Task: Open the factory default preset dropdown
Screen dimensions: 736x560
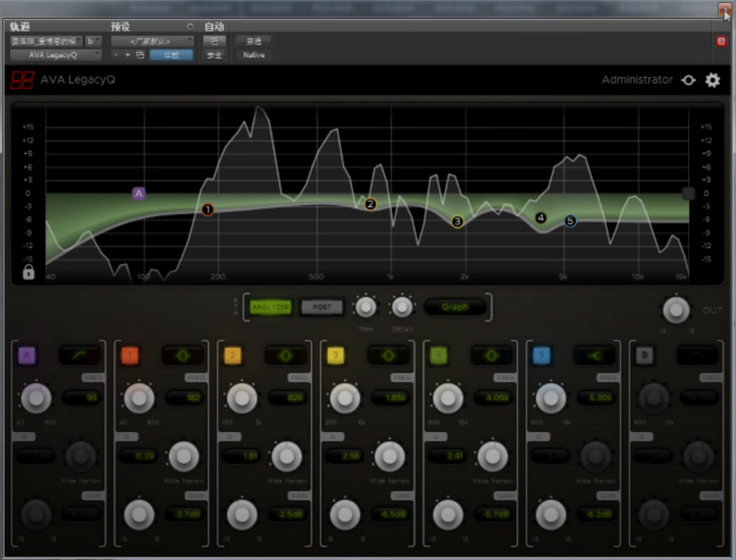Action: pyautogui.click(x=152, y=41)
